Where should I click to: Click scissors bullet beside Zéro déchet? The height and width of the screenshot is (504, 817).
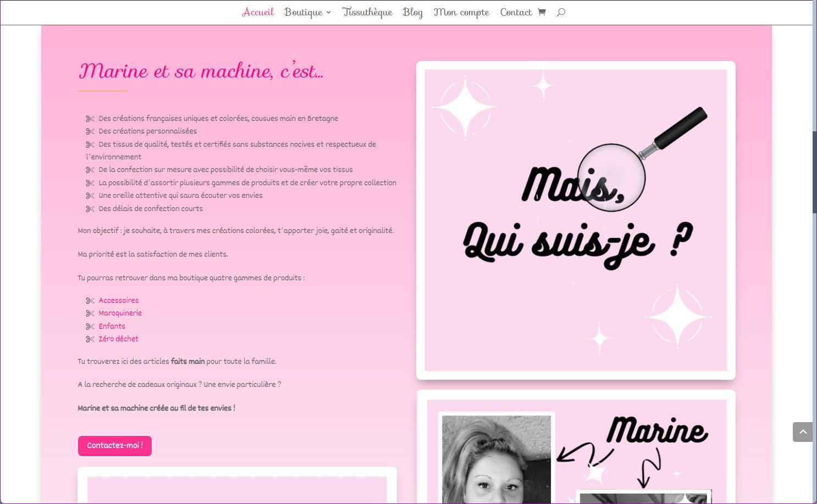(x=90, y=339)
